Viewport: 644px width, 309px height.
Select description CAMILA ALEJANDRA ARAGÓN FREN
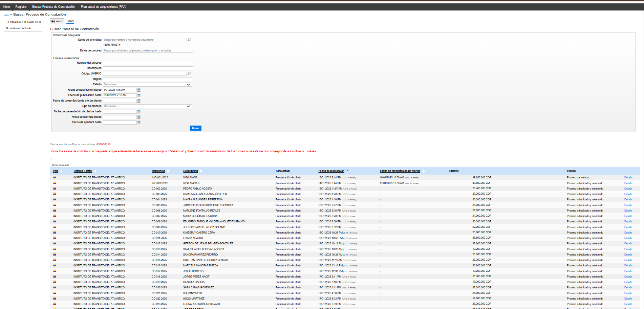[x=205, y=194]
